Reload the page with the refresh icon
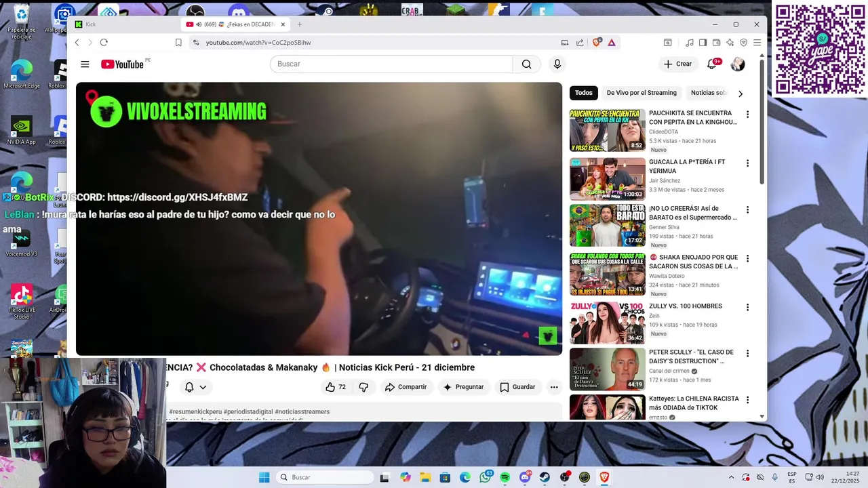Screen dimensions: 868x488 pyautogui.click(x=104, y=42)
